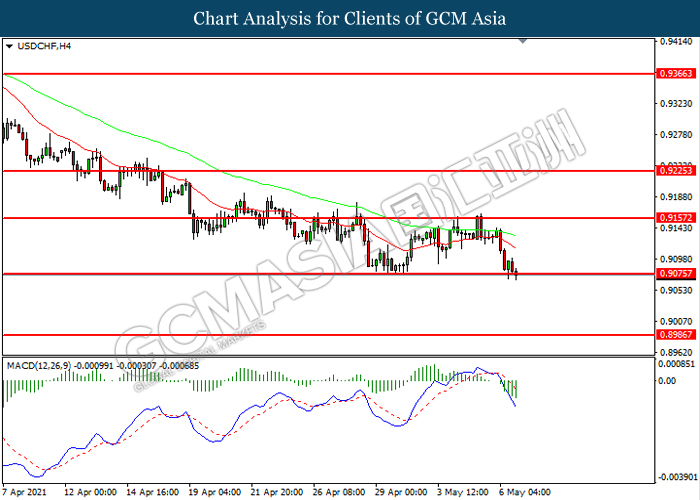Viewport: 700px width, 500px height.
Task: Click the MACD 0.00 zero level value
Action: [x=667, y=381]
